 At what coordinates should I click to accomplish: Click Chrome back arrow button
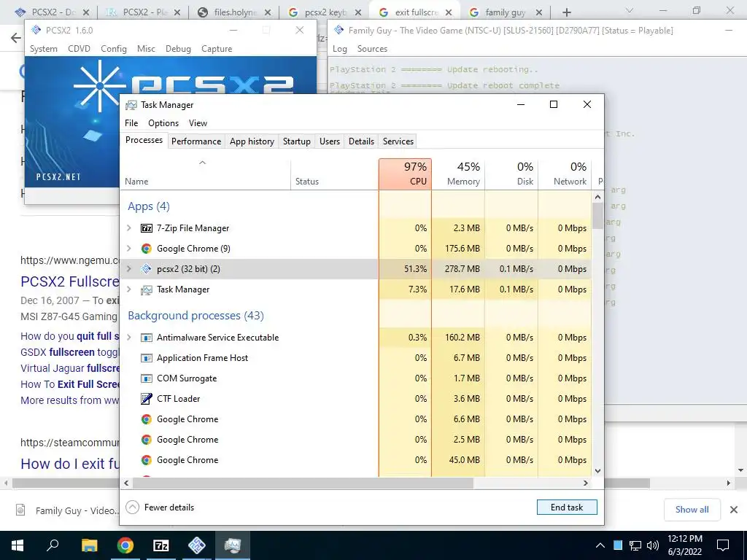[16, 38]
